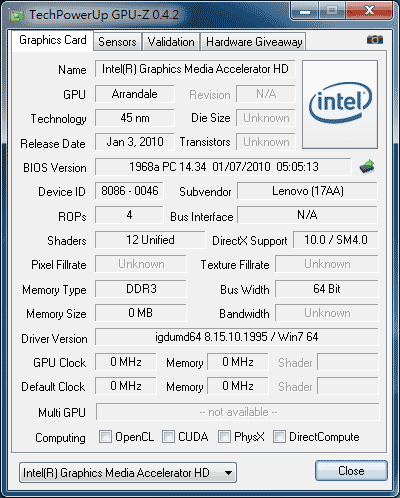This screenshot has height=498, width=400.
Task: Select the Hardware Giveaway tab
Action: (254, 42)
